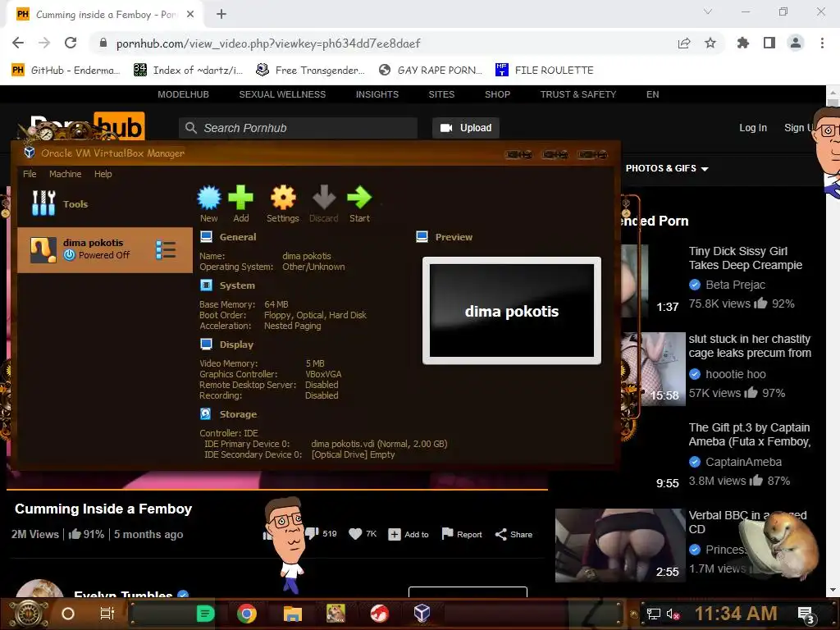Click the VirtualBox cube icon in title bar
This screenshot has width=840, height=630.
[30, 153]
